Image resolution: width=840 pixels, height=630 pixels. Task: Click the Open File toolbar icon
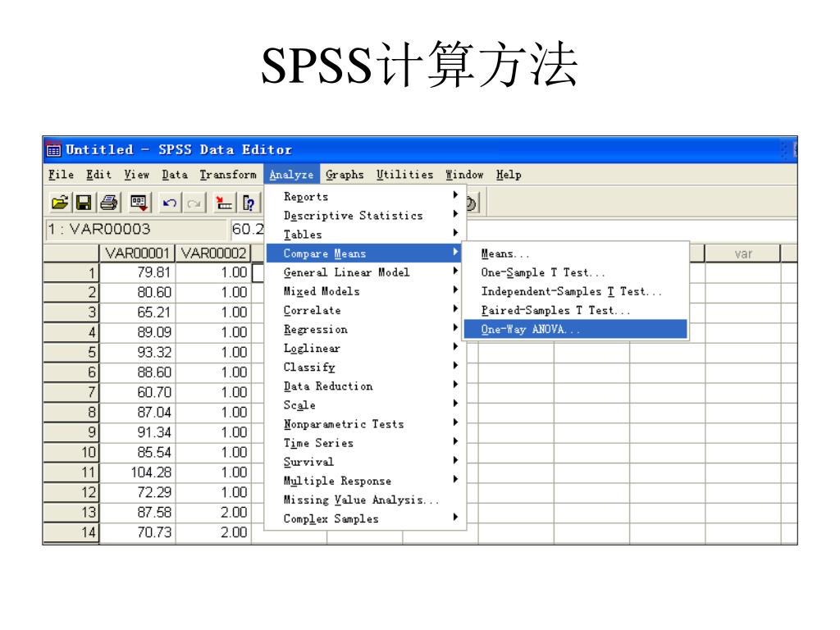60,203
